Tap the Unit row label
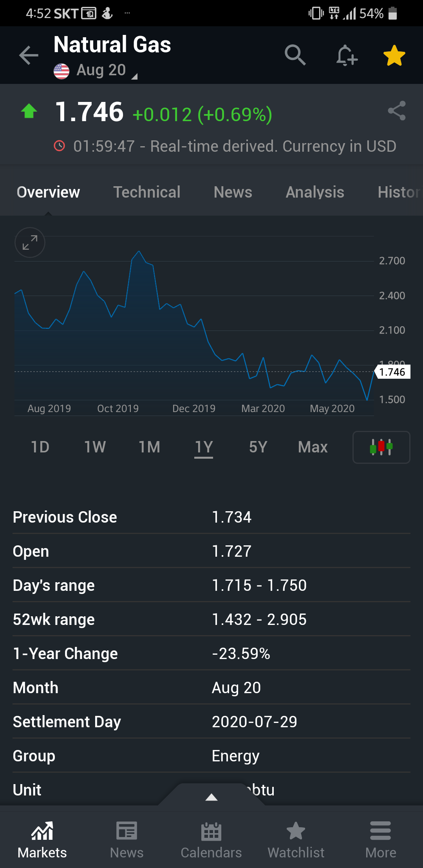The image size is (423, 868). [27, 790]
